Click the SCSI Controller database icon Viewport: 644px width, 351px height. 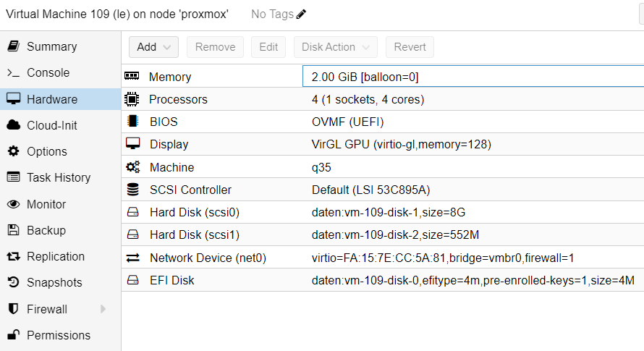coord(132,190)
